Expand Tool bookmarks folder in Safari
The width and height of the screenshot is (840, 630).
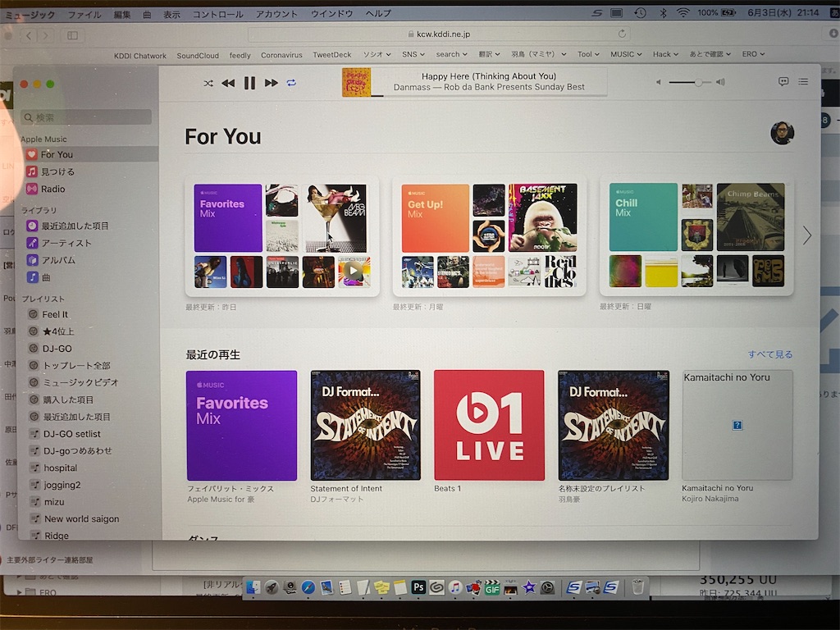(588, 54)
